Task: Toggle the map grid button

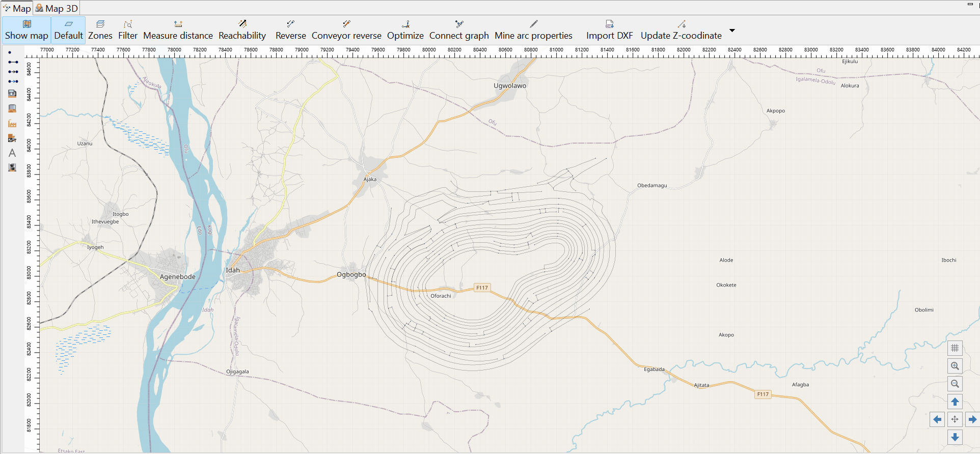Action: point(955,348)
